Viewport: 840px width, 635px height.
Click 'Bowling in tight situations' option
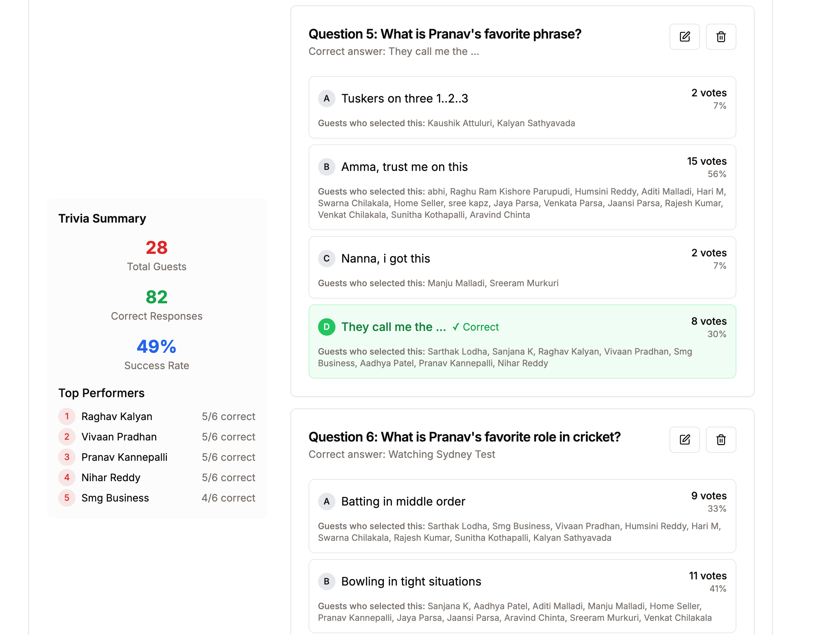(x=411, y=582)
